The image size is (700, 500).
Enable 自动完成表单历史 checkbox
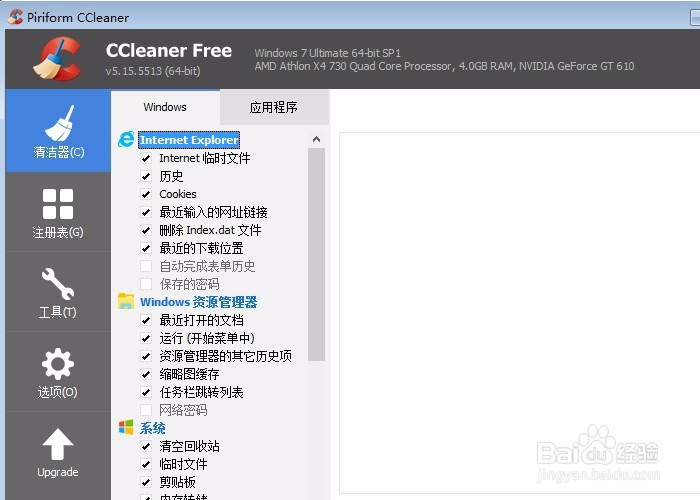pos(146,266)
